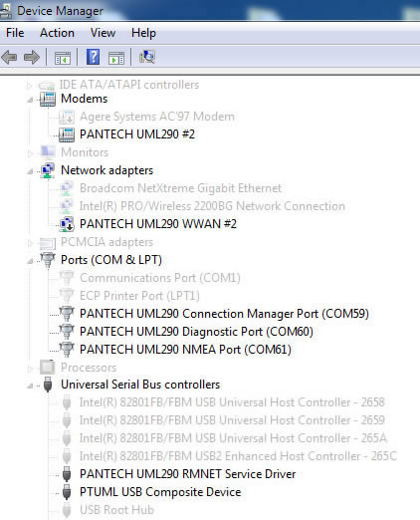Click the PCMCIA adapters category label
Screen dimensions: 420x520
pyautogui.click(x=106, y=242)
